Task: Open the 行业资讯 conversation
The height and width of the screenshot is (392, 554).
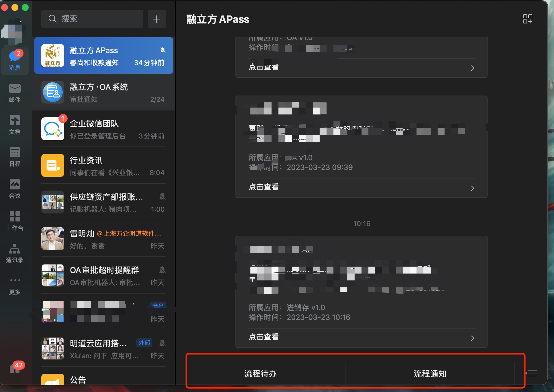Action: coord(104,165)
